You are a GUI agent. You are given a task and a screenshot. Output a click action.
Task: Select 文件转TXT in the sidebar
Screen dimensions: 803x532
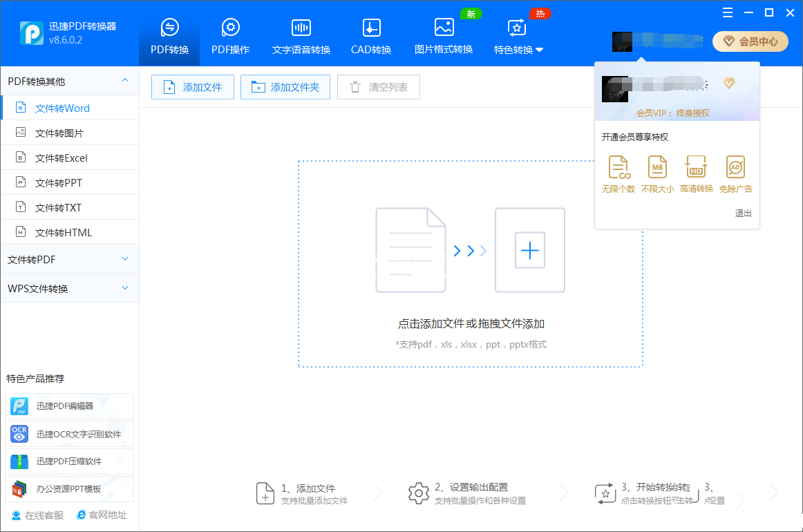[x=70, y=207]
